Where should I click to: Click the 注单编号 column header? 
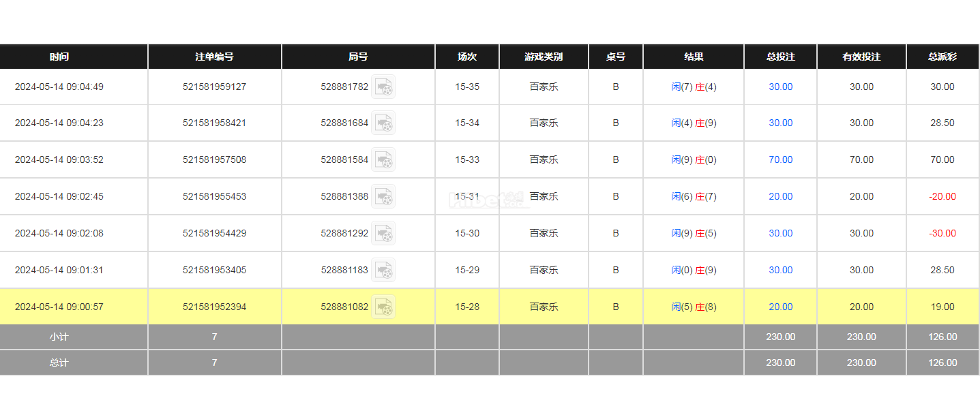[x=214, y=57]
